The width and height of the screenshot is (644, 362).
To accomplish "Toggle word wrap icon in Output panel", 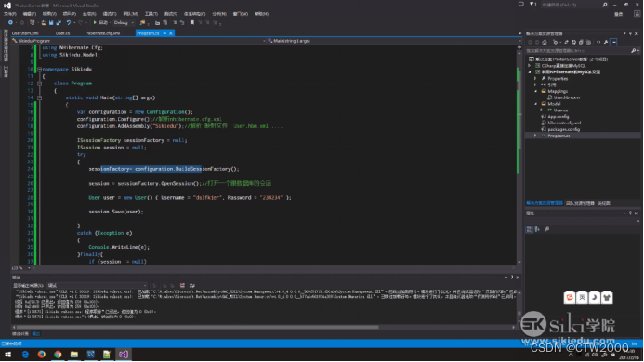I will (191, 285).
